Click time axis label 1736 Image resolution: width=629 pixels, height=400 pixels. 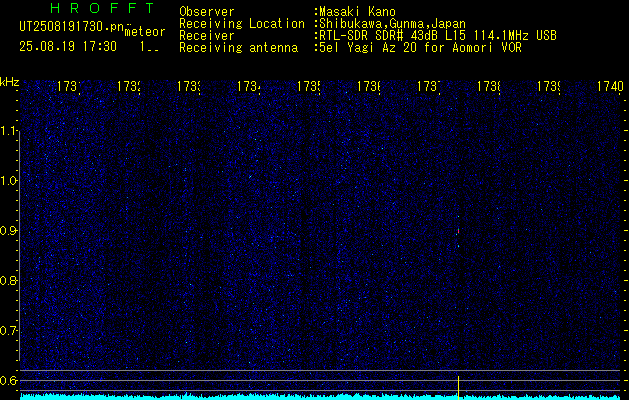click(x=369, y=86)
